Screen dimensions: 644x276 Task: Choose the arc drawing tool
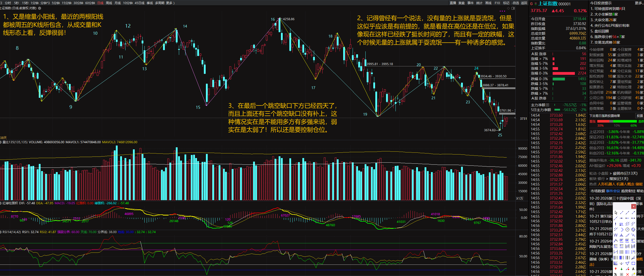tap(622, 230)
